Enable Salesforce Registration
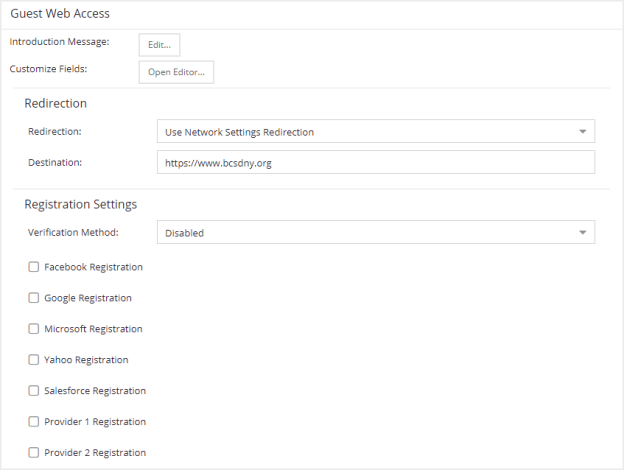624x470 pixels. [34, 391]
